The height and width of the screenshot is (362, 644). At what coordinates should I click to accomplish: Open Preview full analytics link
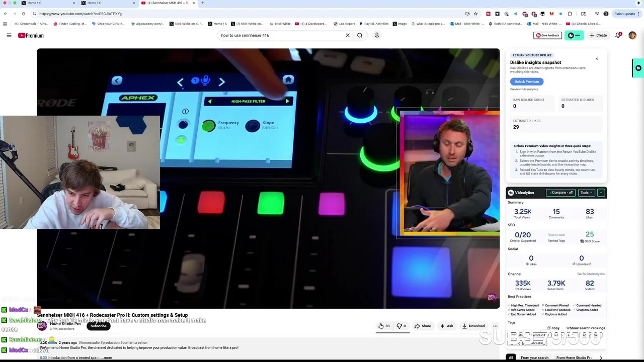tap(524, 89)
